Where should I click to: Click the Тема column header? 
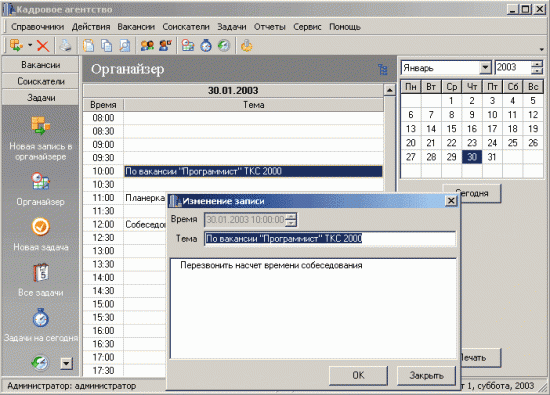tap(254, 105)
